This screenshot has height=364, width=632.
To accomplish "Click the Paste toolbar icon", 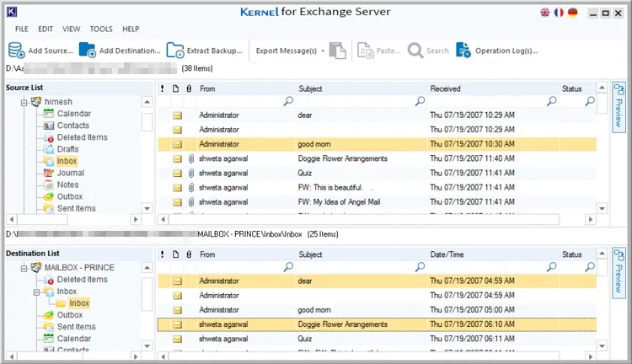I will pos(366,51).
